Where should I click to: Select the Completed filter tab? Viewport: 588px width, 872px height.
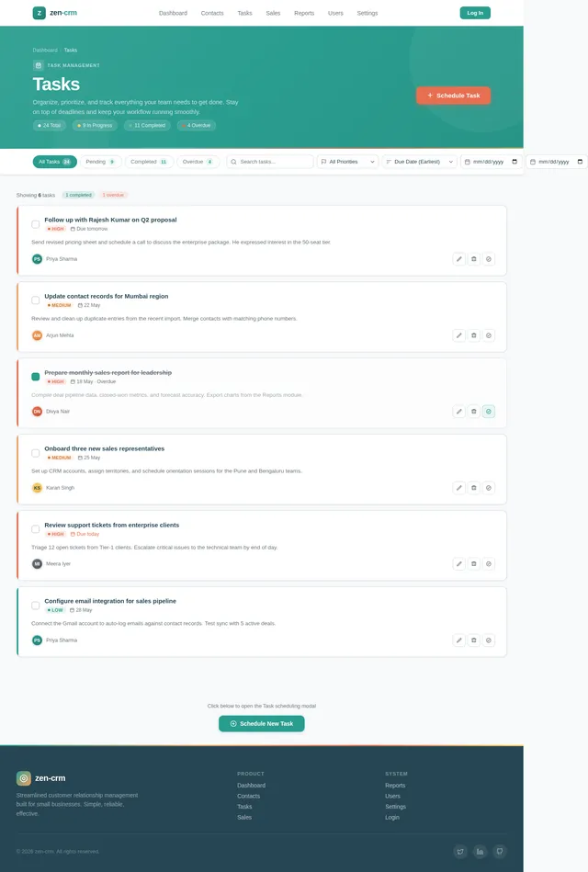pyautogui.click(x=149, y=162)
